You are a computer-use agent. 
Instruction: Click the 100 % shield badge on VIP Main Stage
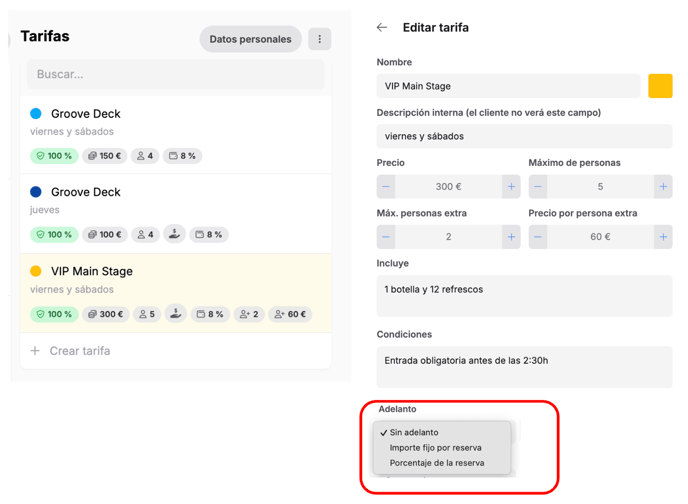pos(54,314)
